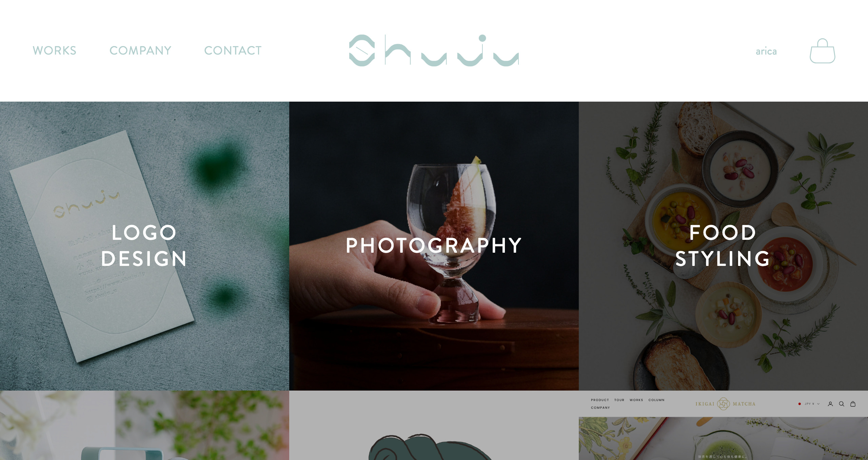Open the shopping bag icon
This screenshot has height=460, width=868.
822,51
